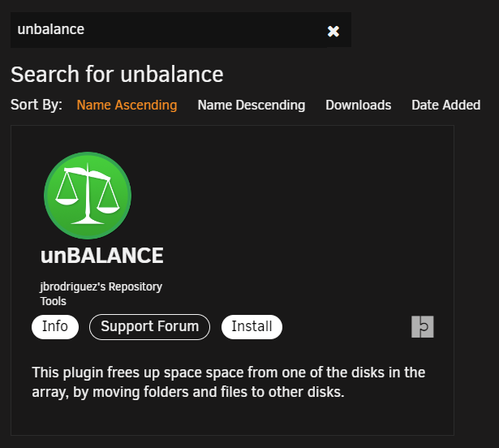Click the second line of the plugin description
The height and width of the screenshot is (448, 499).
tap(188, 392)
